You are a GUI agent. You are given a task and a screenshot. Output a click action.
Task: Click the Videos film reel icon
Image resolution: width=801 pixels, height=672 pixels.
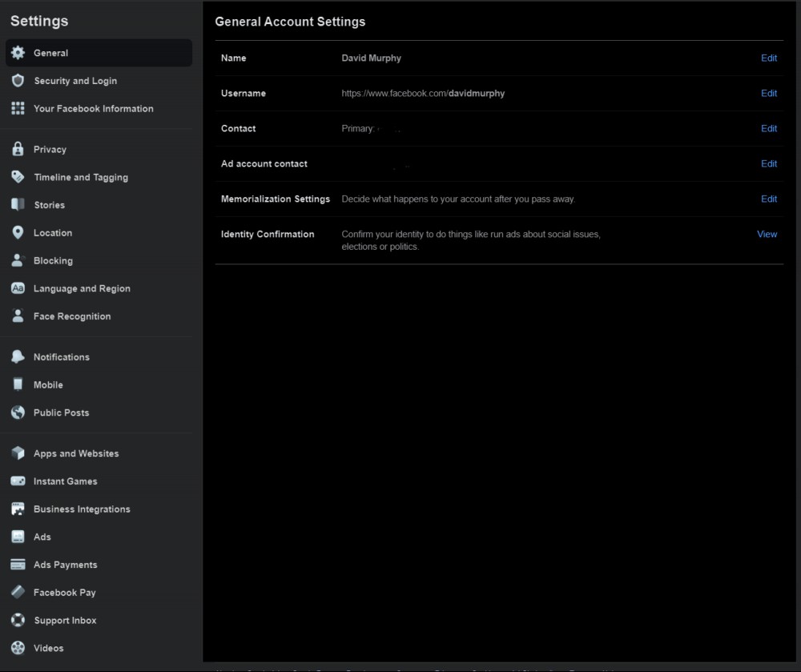18,648
